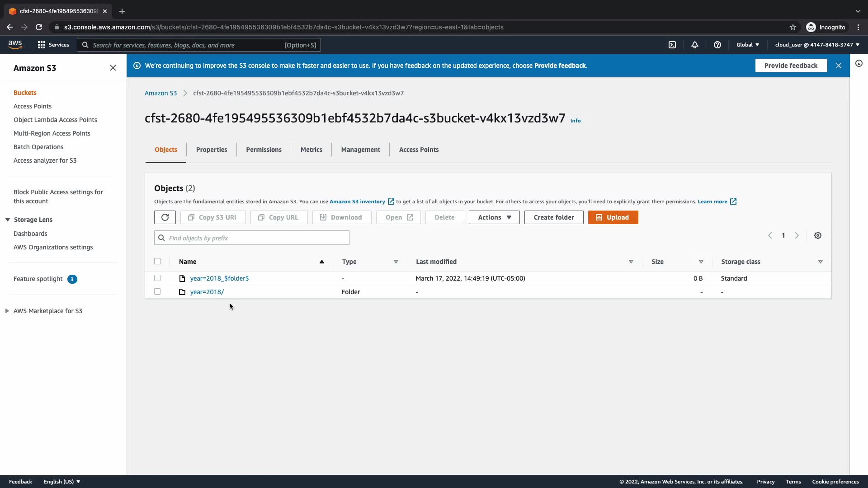
Task: Open the info panel icon
Action: tap(859, 64)
